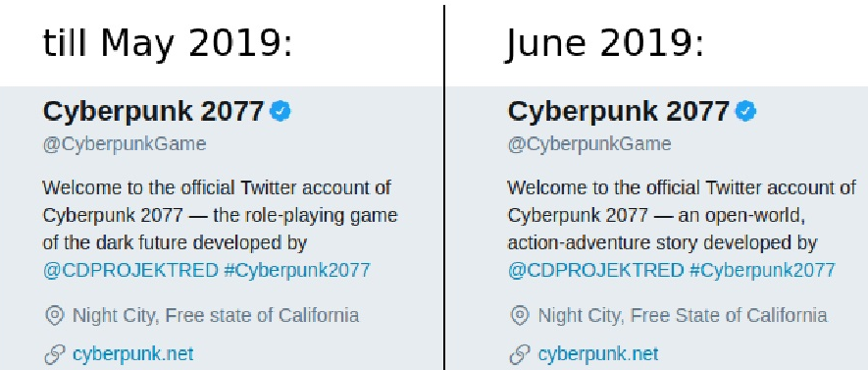Click the 'till May 2019:' heading
Image resolution: width=868 pixels, height=370 pixels.
(168, 43)
